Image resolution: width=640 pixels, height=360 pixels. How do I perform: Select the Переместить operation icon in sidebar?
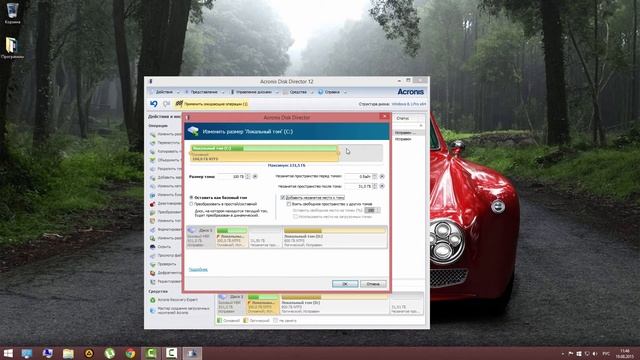pyautogui.click(x=153, y=143)
